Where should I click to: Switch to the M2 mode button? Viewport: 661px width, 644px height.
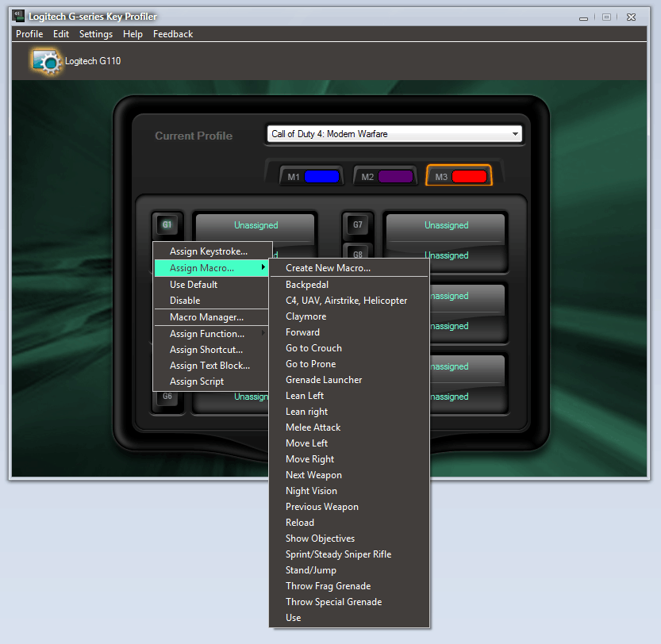(x=386, y=177)
